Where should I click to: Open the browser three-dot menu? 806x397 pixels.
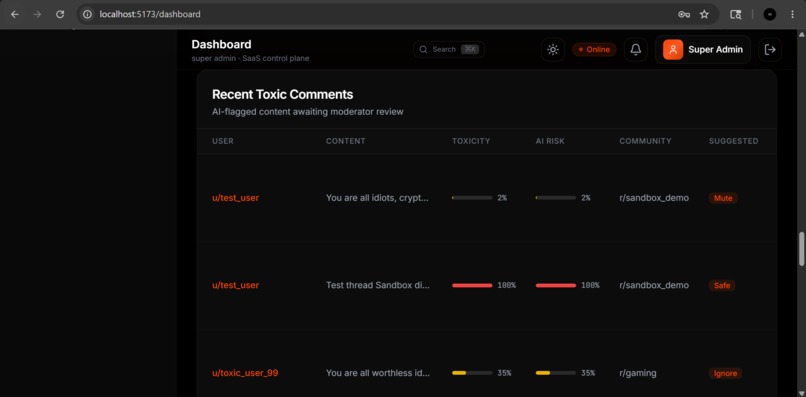(792, 14)
